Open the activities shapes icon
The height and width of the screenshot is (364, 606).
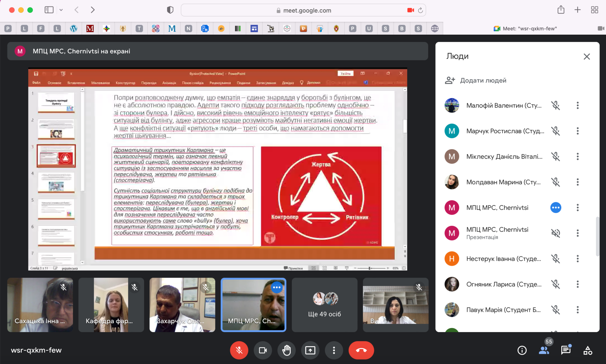click(x=588, y=350)
